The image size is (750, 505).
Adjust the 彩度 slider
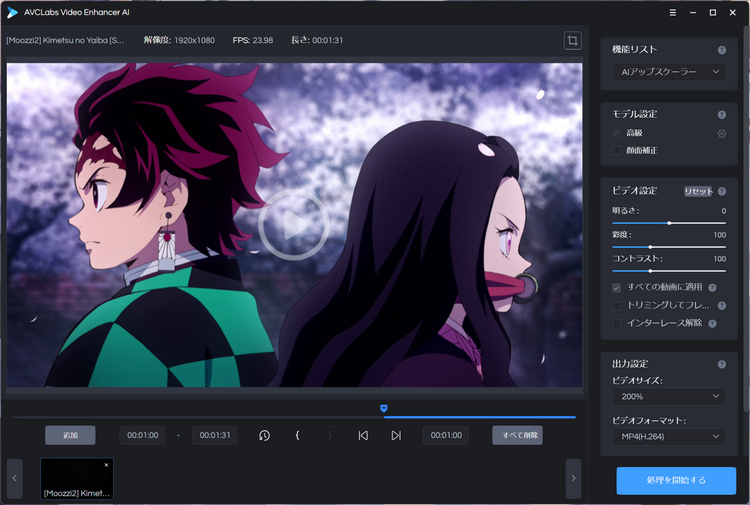(669, 247)
